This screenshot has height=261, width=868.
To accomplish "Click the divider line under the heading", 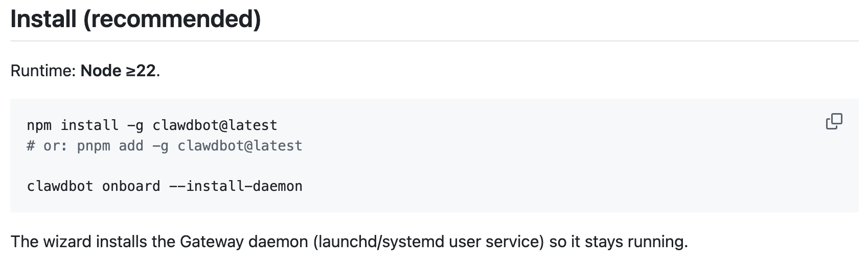I will [x=434, y=40].
